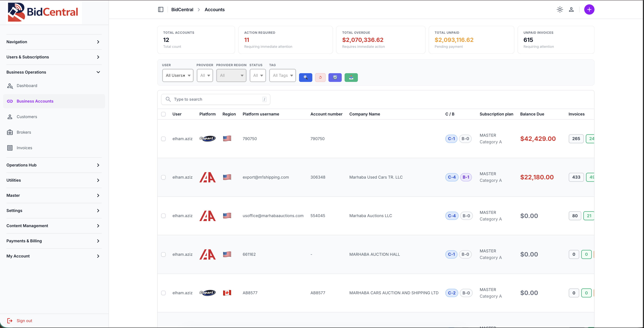Click the IAA logo in Marhaba Used Cars row
The width and height of the screenshot is (644, 328).
[207, 177]
